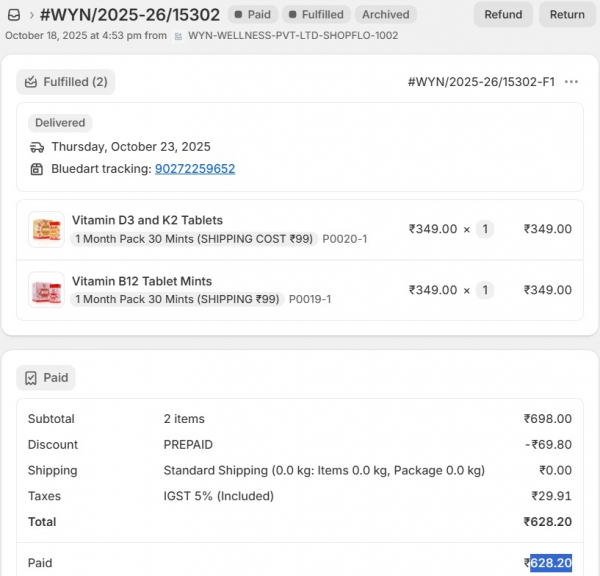The height and width of the screenshot is (576, 600).
Task: Open the three-dots fulfillment options menu
Action: pyautogui.click(x=571, y=82)
